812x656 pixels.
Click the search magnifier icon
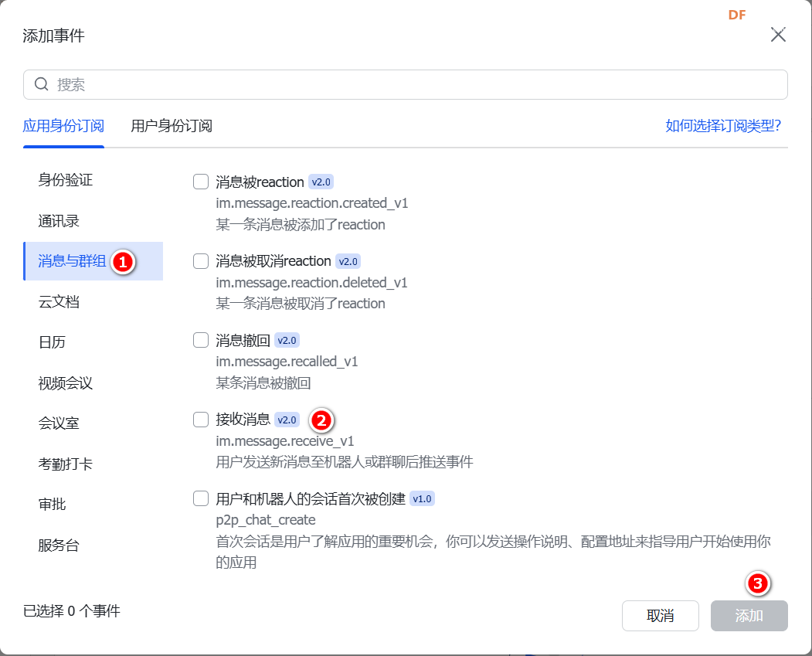click(42, 84)
